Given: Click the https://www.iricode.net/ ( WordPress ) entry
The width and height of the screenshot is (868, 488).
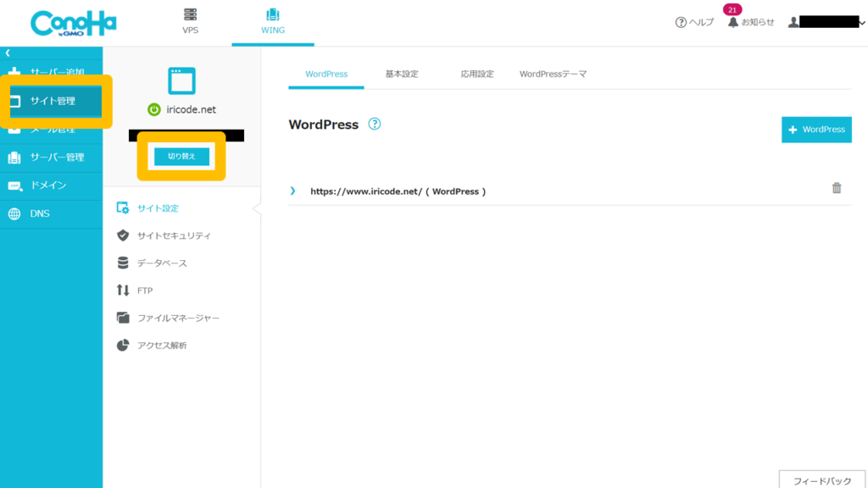Looking at the screenshot, I should point(398,191).
